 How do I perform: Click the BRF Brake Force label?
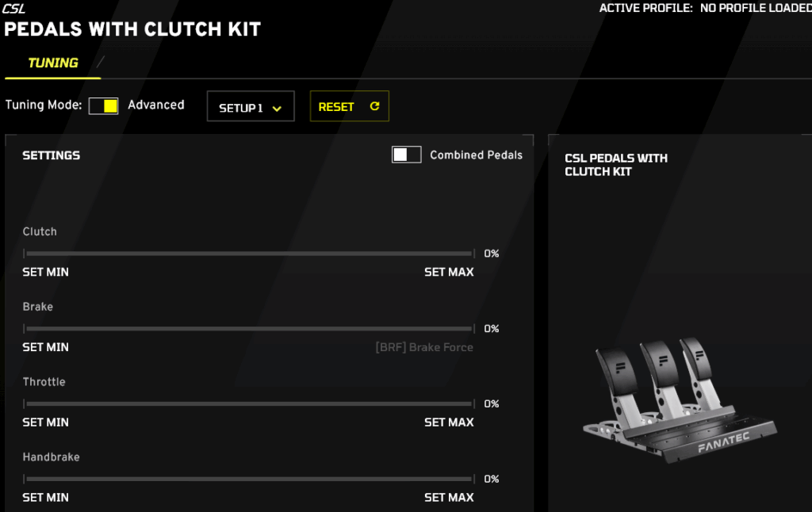coord(424,347)
